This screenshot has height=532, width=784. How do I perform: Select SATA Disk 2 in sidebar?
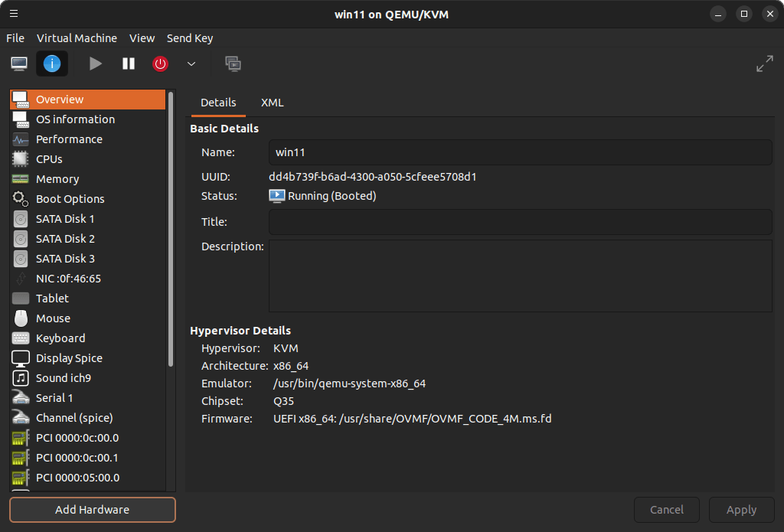[65, 239]
